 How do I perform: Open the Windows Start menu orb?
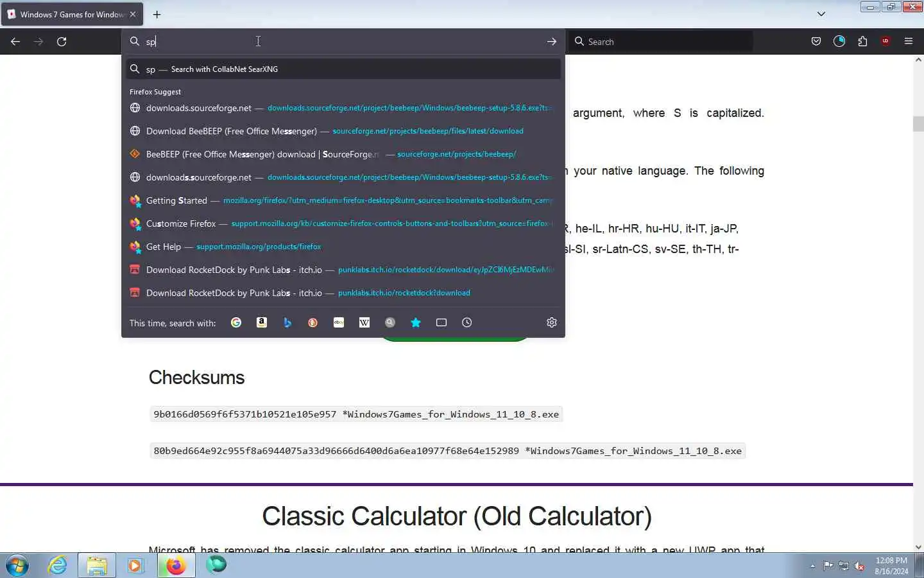point(17,566)
